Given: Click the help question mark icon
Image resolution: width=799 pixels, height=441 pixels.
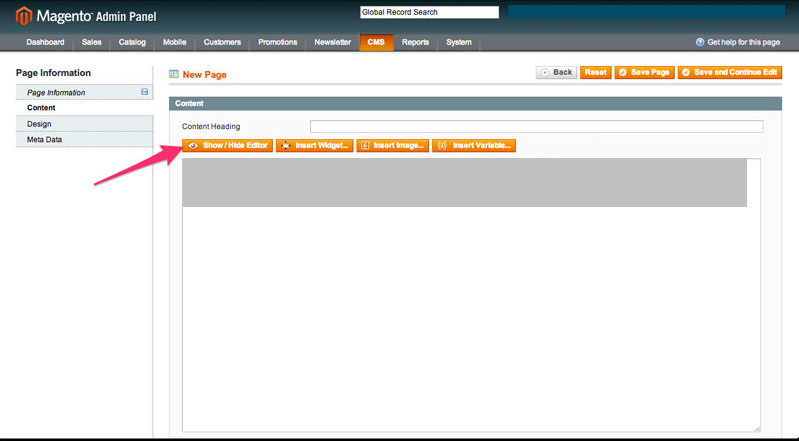Looking at the screenshot, I should 700,42.
